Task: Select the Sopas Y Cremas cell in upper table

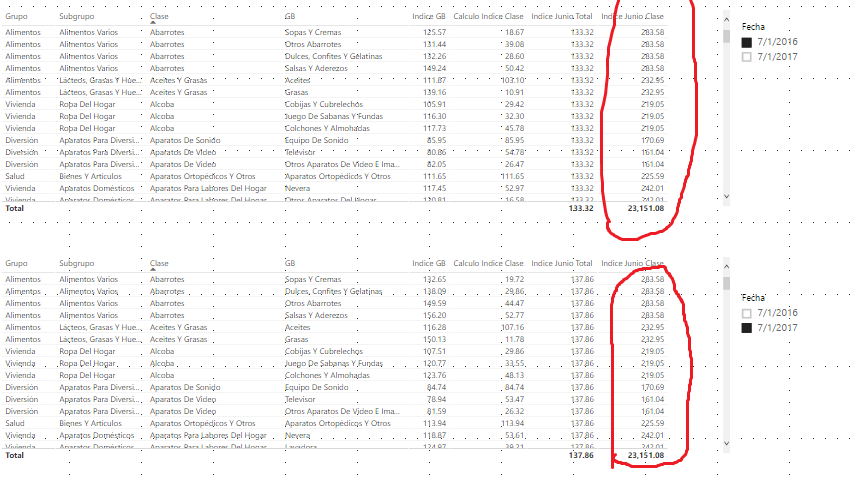Action: tap(313, 32)
